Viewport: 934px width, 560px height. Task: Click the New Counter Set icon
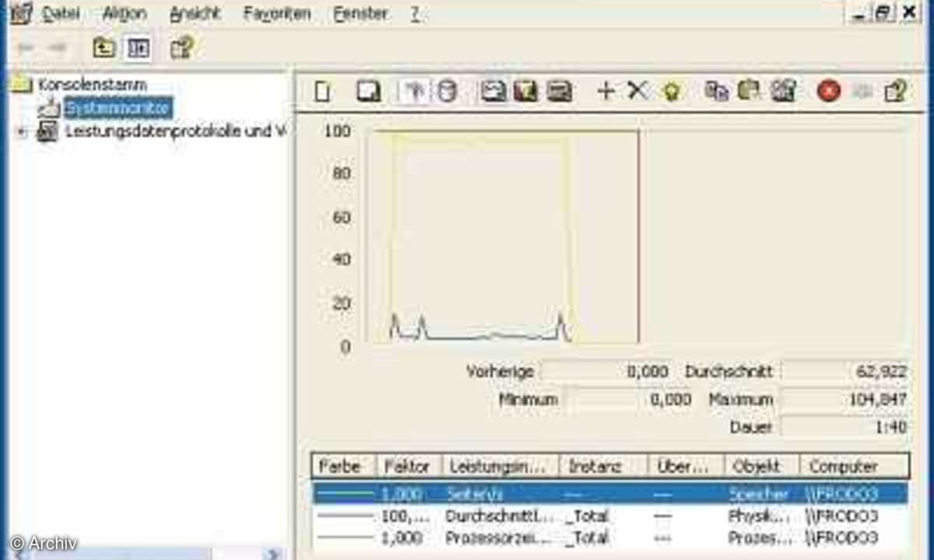tap(323, 92)
